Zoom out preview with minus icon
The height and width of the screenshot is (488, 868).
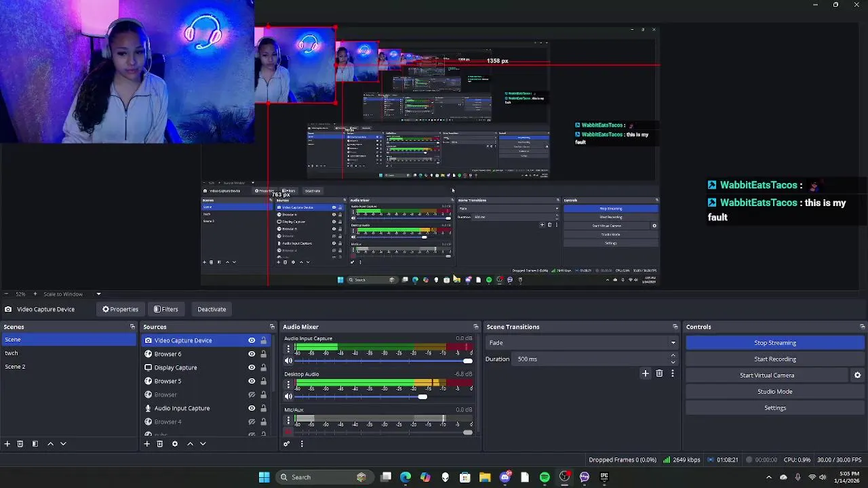pos(6,294)
